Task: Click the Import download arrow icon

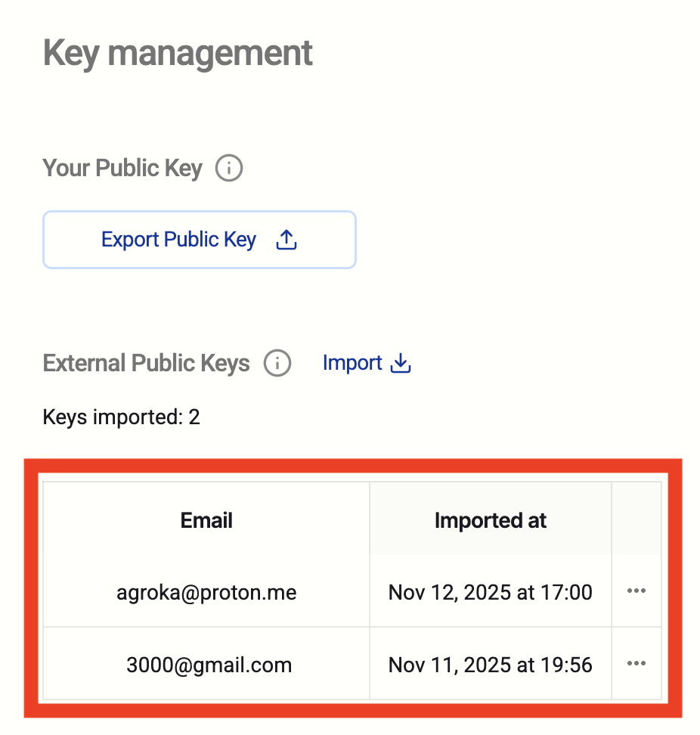Action: point(400,364)
